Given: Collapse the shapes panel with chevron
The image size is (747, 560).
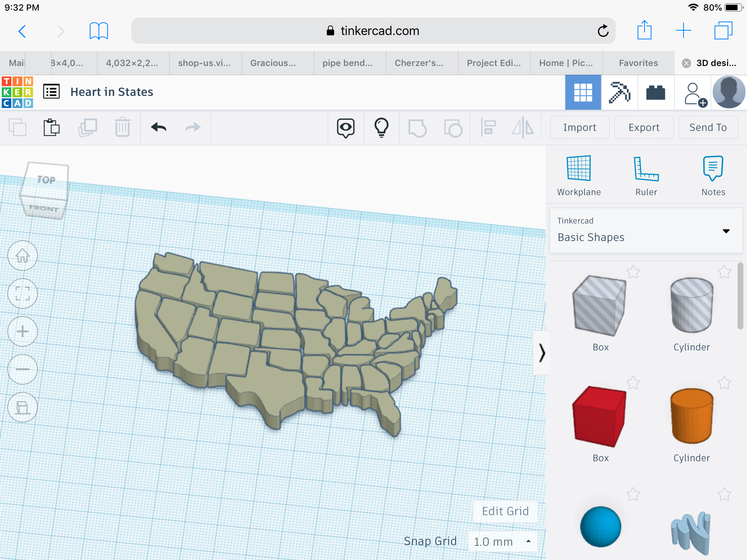Looking at the screenshot, I should (542, 353).
